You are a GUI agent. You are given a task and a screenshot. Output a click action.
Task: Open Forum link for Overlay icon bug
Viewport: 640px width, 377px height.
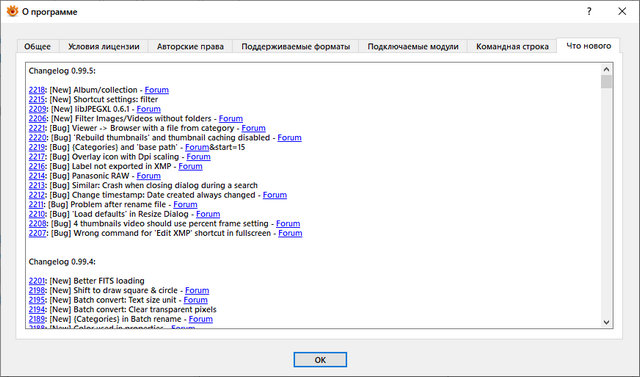coord(198,157)
